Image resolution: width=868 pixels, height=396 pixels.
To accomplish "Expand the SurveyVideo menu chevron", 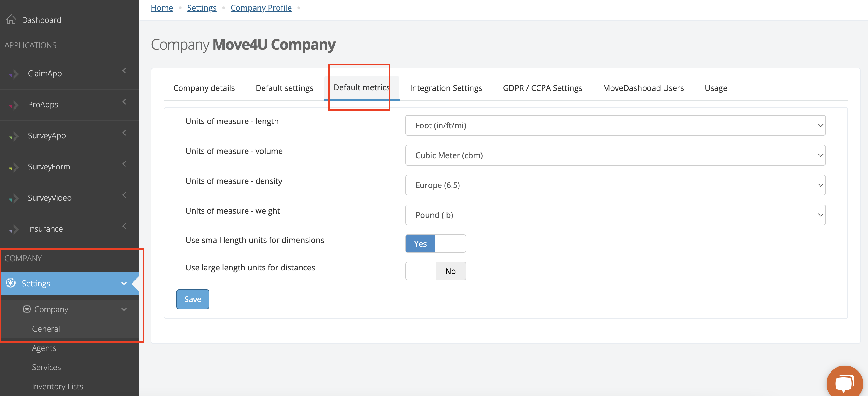I will tap(124, 195).
